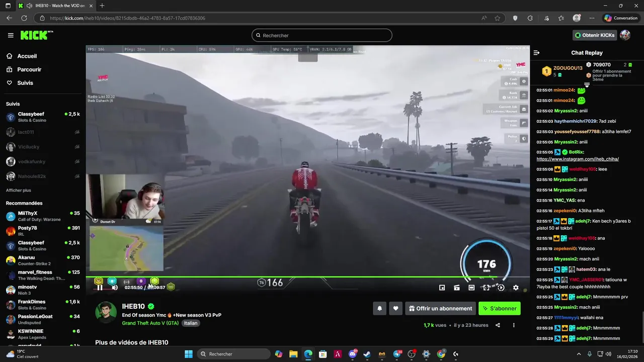The image size is (644, 362).
Task: Mute the video player volume
Action: (x=114, y=288)
